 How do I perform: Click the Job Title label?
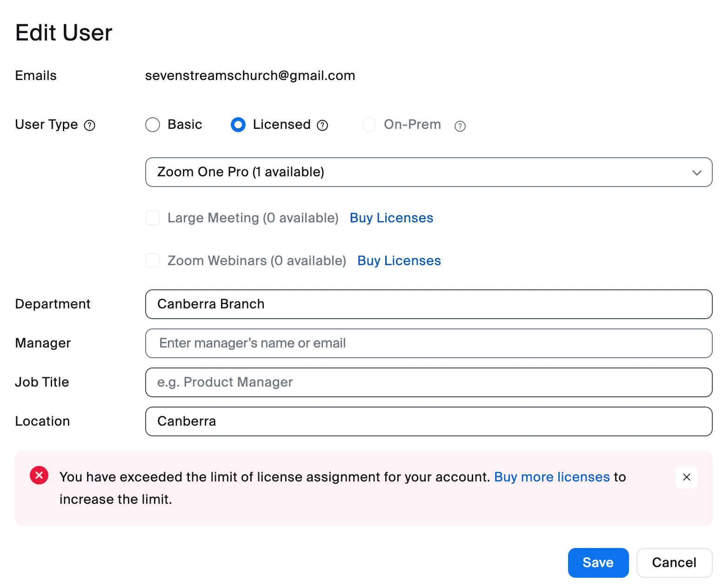[x=42, y=382]
